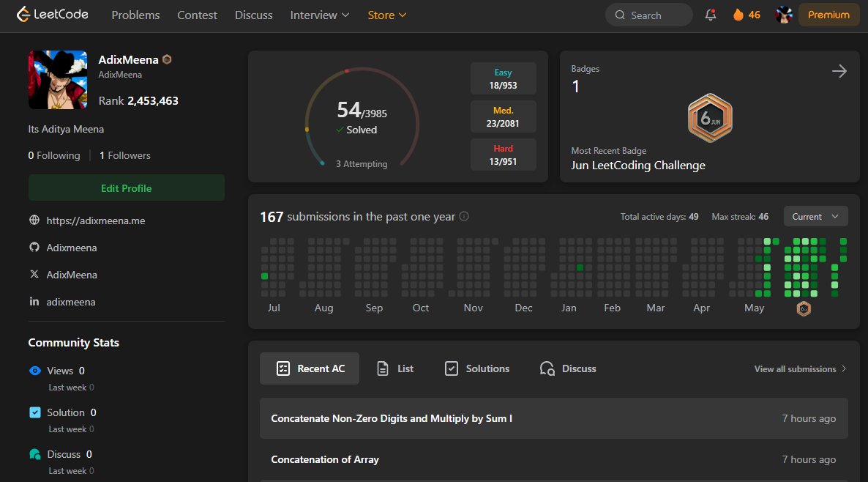868x482 pixels.
Task: Click the Rank 2,453,463 text
Action: coord(138,101)
